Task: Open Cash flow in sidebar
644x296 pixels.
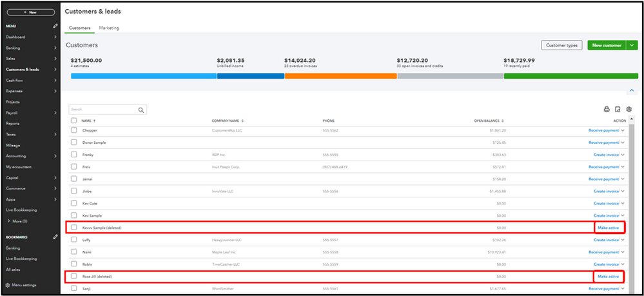Action: tap(14, 80)
